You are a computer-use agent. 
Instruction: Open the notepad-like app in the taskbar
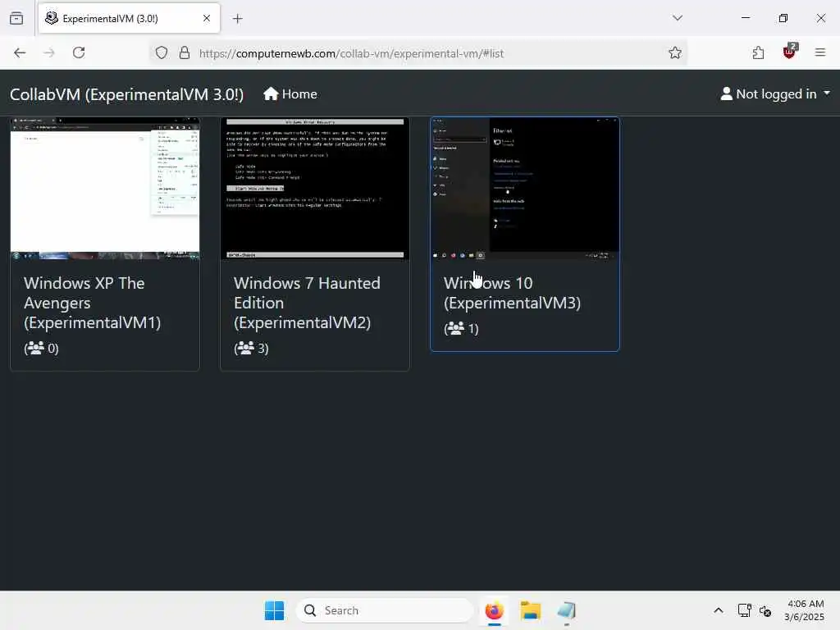tap(566, 610)
